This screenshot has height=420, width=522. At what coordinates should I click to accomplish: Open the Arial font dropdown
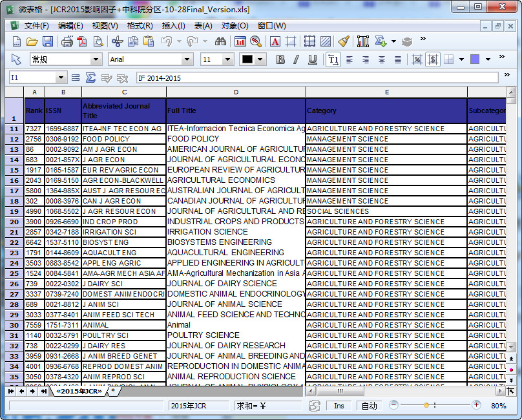[187, 59]
